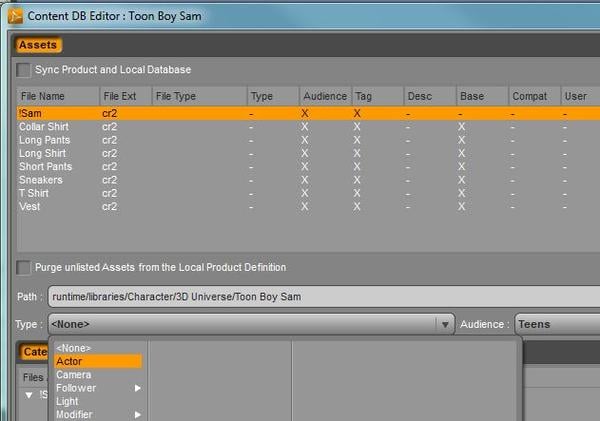This screenshot has height=421, width=600.
Task: Select the Sneakers asset row
Action: [x=308, y=180]
